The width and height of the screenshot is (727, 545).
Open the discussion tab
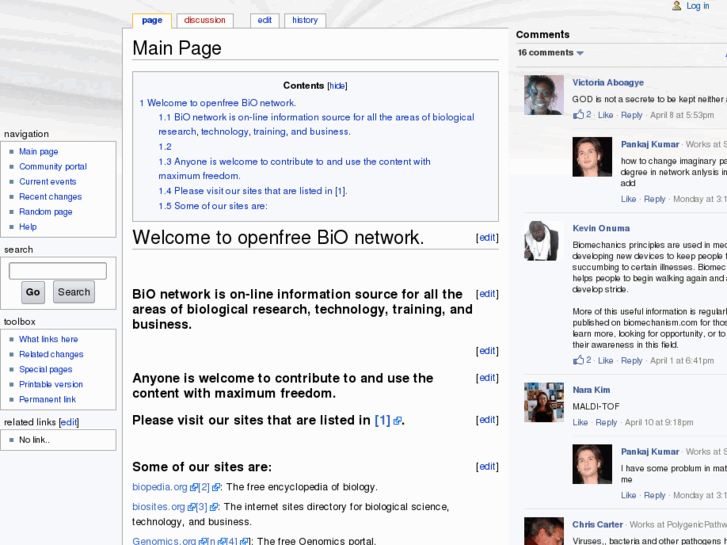tap(204, 20)
